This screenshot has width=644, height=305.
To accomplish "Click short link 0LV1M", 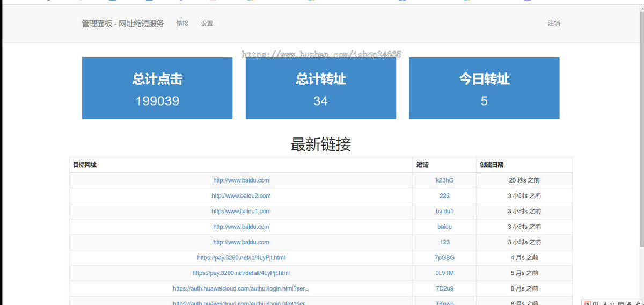I will pyautogui.click(x=444, y=273).
